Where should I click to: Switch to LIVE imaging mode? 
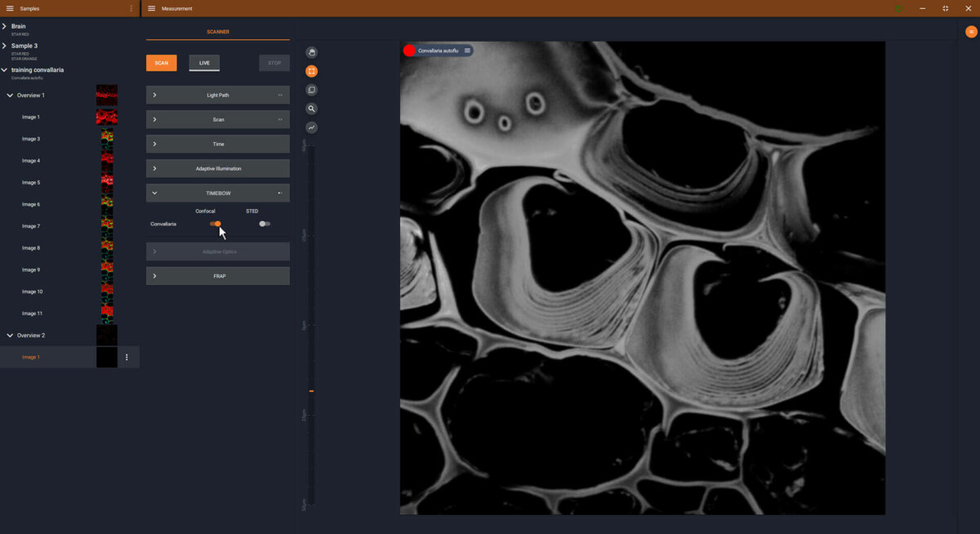tap(204, 62)
